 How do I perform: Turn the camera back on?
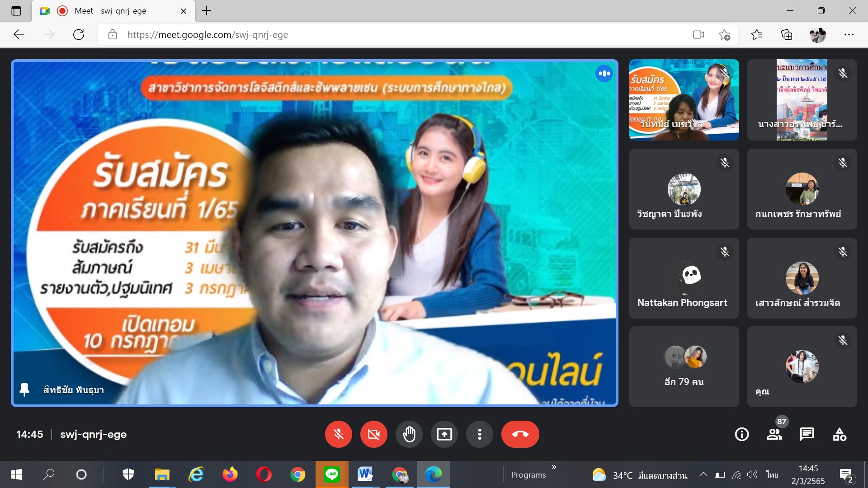pyautogui.click(x=373, y=434)
